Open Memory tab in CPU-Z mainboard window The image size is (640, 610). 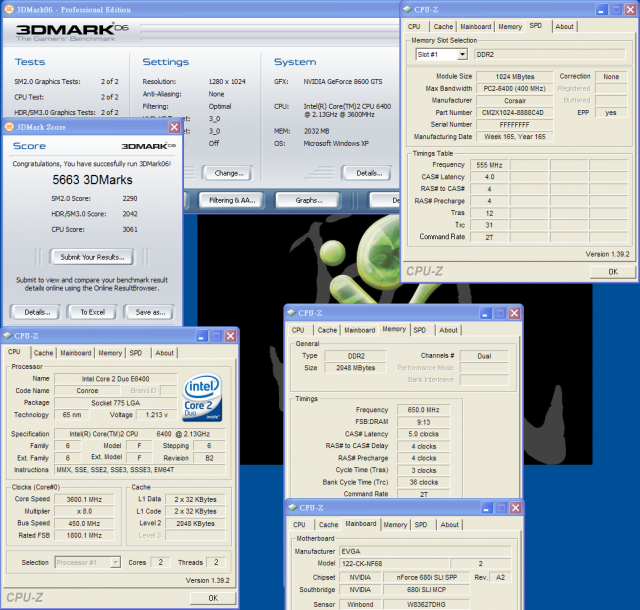(x=395, y=525)
